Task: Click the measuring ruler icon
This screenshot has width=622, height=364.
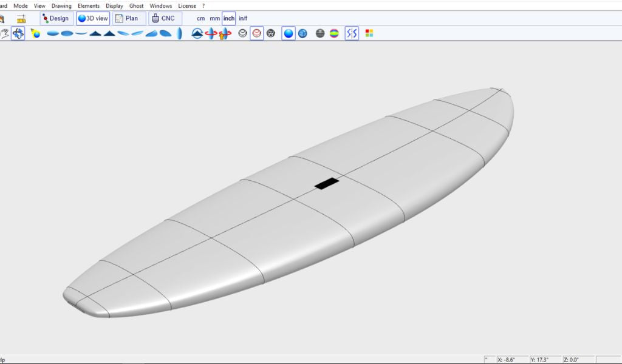Action: [21, 18]
